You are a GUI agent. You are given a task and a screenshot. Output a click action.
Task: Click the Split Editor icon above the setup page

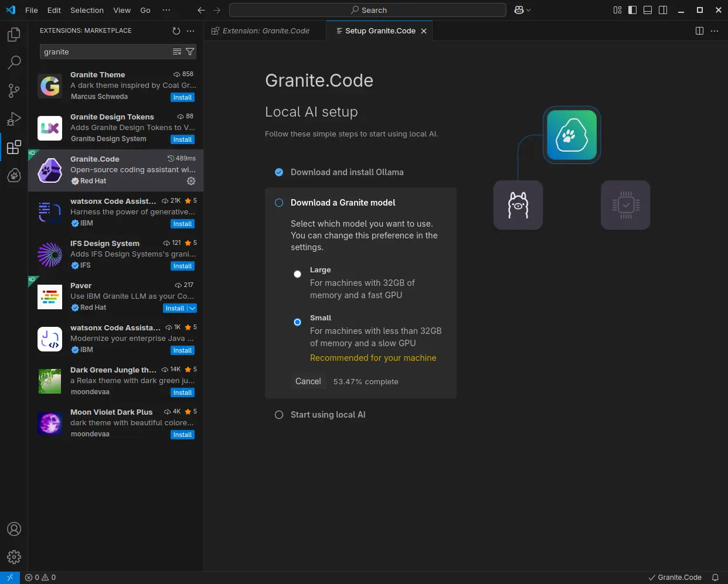[x=699, y=30]
